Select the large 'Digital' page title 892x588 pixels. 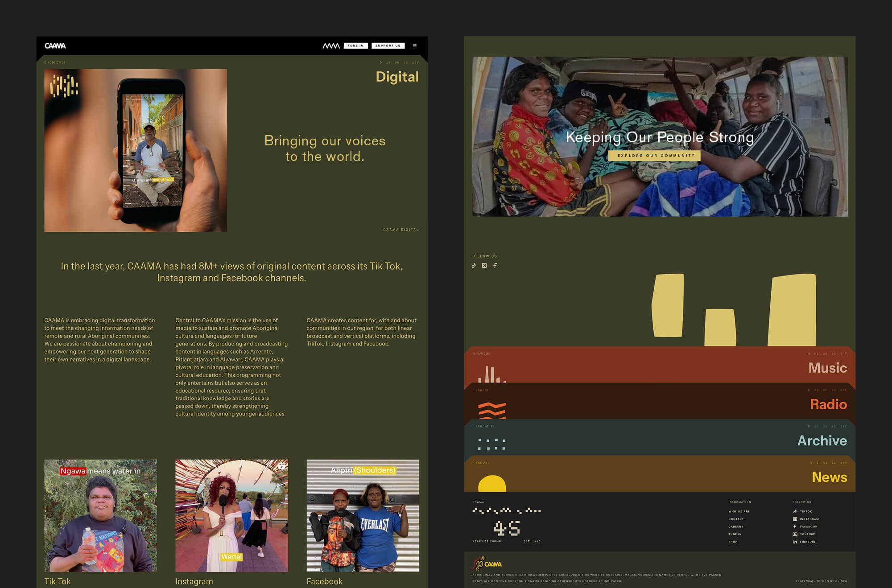[x=397, y=77]
